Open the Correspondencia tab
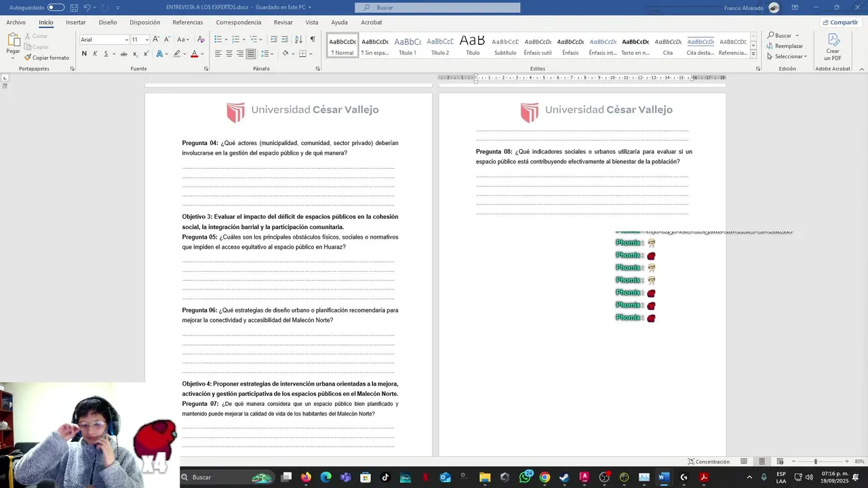Screen dimensions: 868x488 [x=239, y=22]
